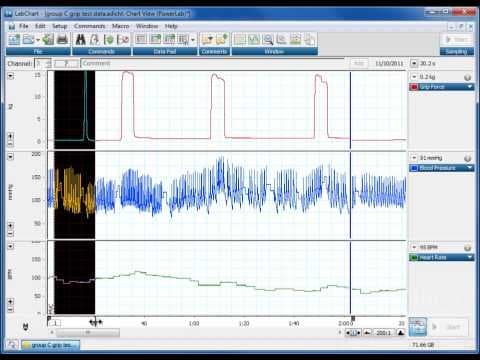This screenshot has height=360, width=480.
Task: Open the range dropdown beside 0.2 kg
Action: (414, 77)
